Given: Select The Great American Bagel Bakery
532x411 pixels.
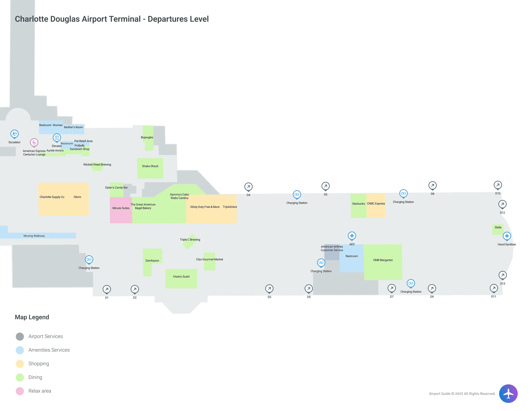Looking at the screenshot, I should [x=143, y=206].
